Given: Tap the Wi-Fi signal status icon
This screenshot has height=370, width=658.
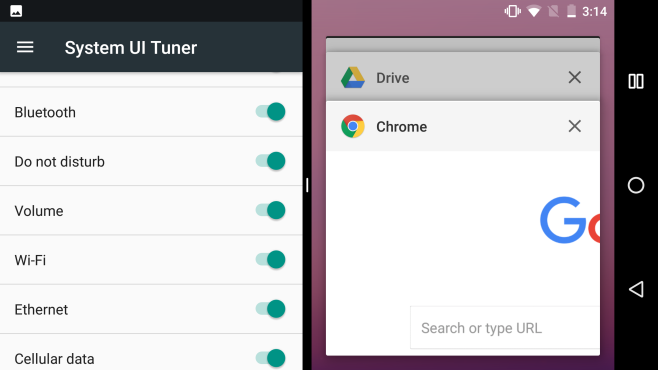Looking at the screenshot, I should [534, 11].
